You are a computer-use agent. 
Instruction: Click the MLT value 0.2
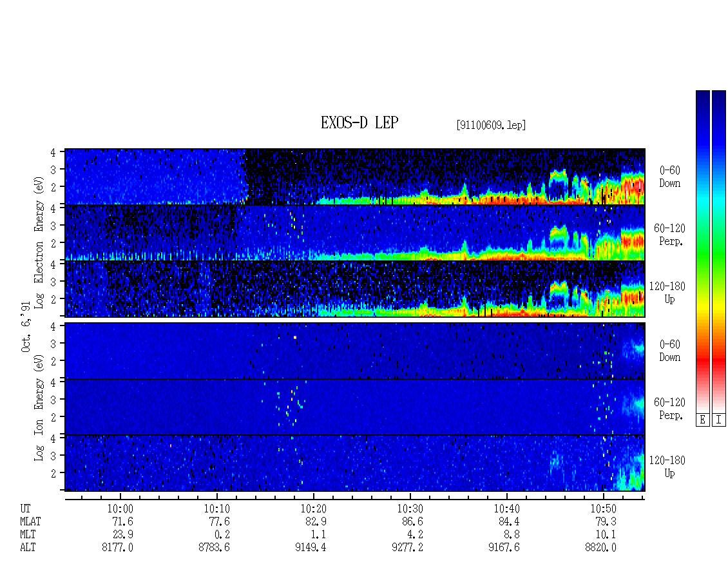[x=222, y=535]
